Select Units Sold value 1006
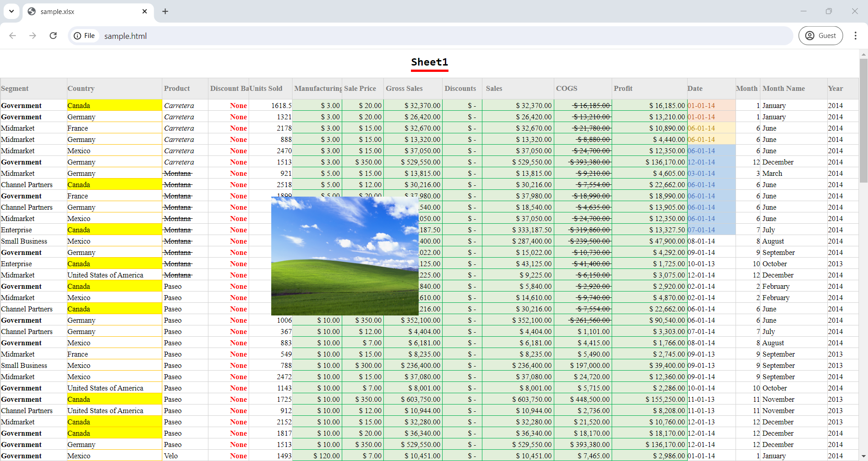The height and width of the screenshot is (461, 868). pyautogui.click(x=270, y=320)
